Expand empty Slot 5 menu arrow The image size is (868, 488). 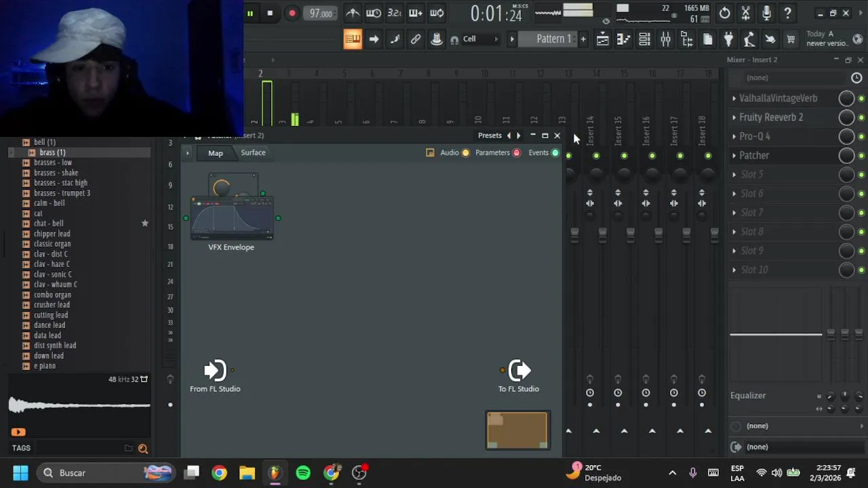[x=734, y=174]
